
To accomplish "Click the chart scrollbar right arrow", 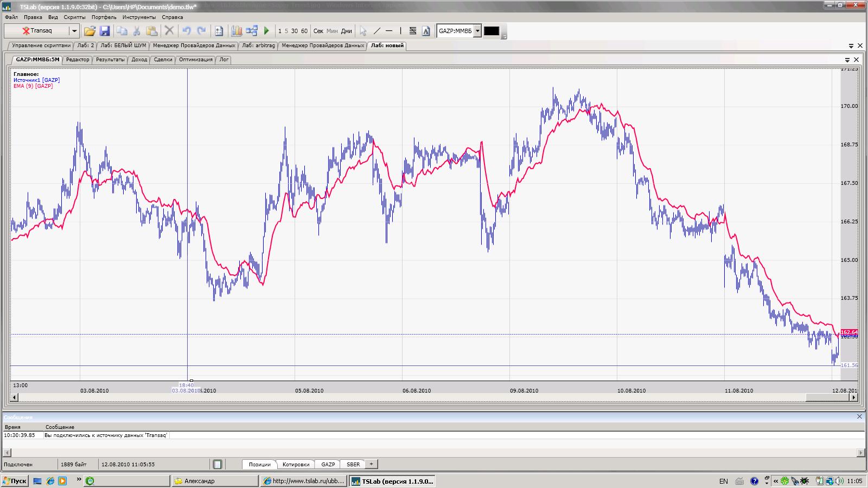I will click(x=853, y=397).
